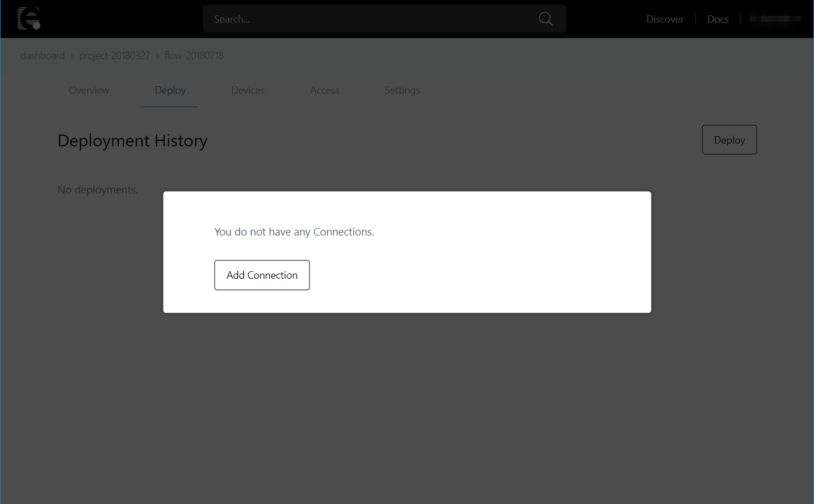Open the Discover page
This screenshot has width=814, height=504.
click(x=665, y=19)
